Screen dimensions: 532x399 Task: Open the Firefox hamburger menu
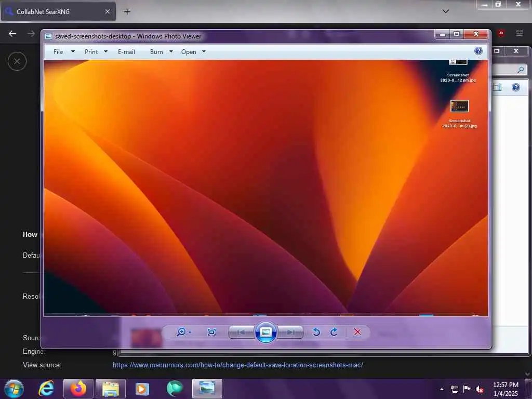coord(520,33)
